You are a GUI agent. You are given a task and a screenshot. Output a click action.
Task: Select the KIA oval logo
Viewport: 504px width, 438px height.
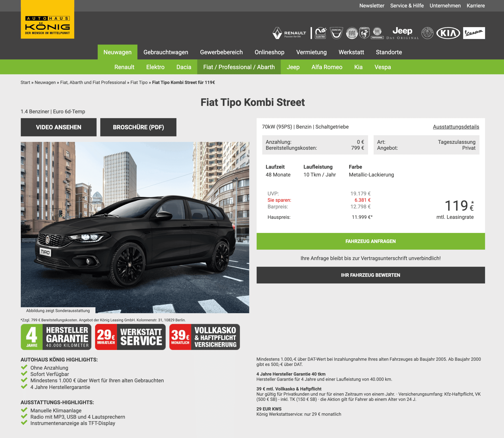pyautogui.click(x=448, y=33)
